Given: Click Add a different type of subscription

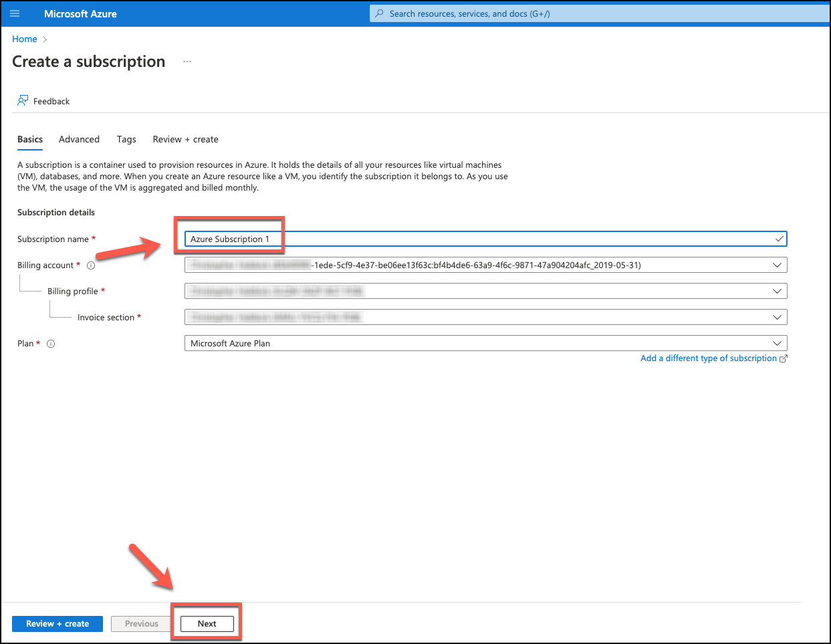Looking at the screenshot, I should pos(709,358).
